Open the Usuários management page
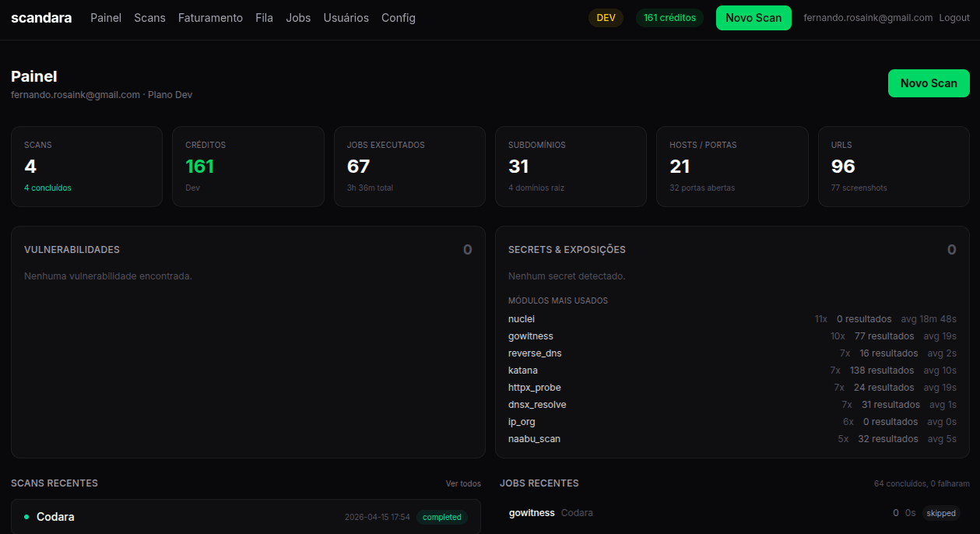Image resolution: width=980 pixels, height=534 pixels. 346,17
